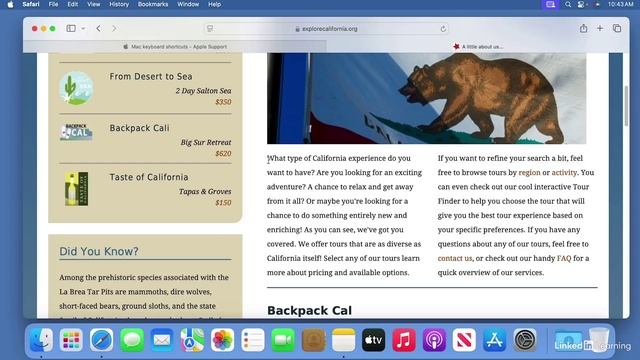Viewport: 640px width, 360px height.
Task: Click the screen recording menu bar icon
Action: (x=550, y=4)
